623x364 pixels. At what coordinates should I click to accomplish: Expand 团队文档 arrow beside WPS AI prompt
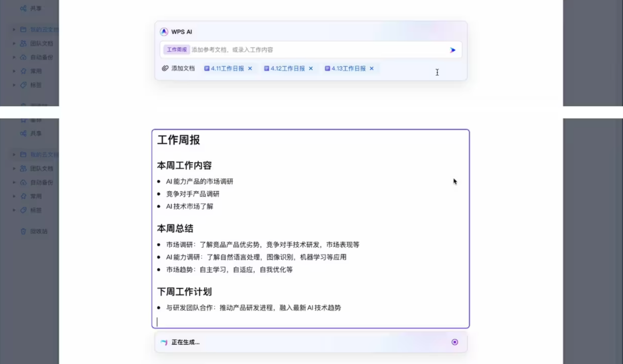pos(14,43)
